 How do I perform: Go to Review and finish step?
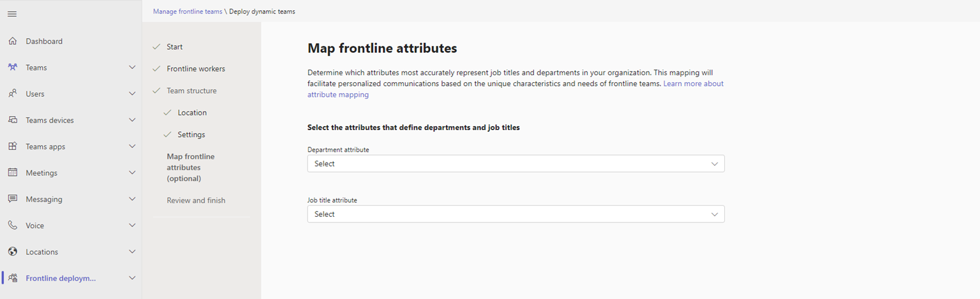pyautogui.click(x=196, y=200)
